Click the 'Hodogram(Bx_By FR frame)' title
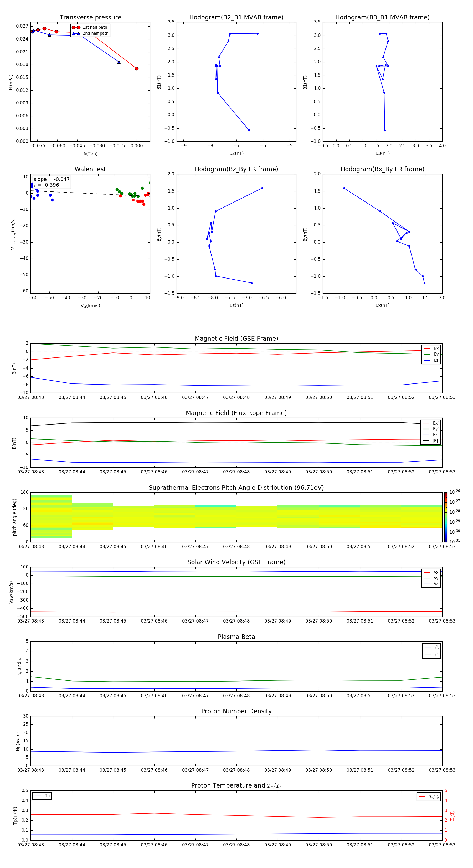This screenshot has width=473, height=868. coord(382,169)
